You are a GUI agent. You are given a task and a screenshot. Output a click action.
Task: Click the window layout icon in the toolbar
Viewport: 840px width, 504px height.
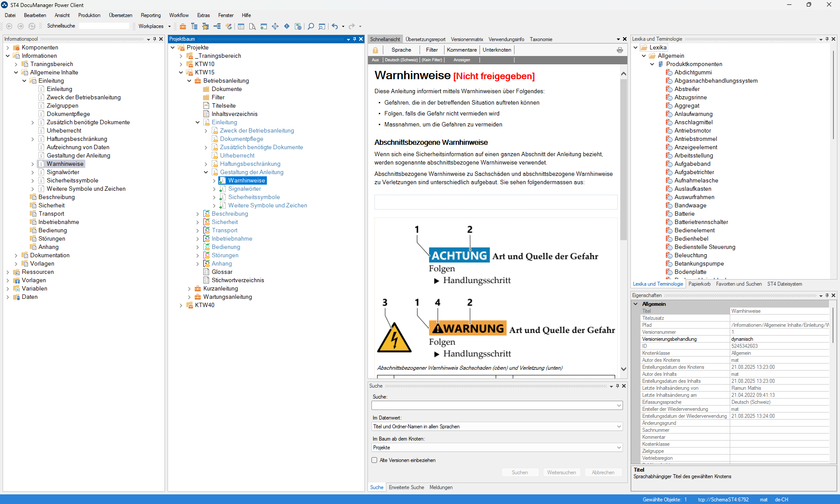[264, 26]
